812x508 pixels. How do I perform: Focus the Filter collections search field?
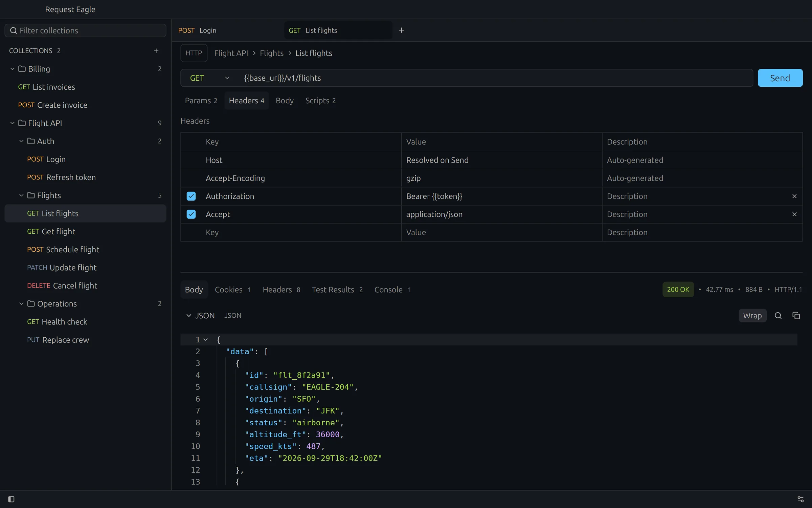point(85,31)
